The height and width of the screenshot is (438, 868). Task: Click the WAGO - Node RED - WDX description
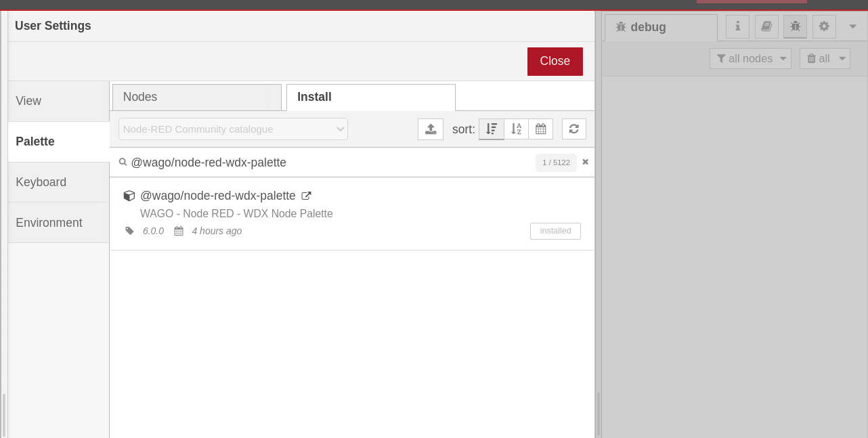(x=236, y=213)
